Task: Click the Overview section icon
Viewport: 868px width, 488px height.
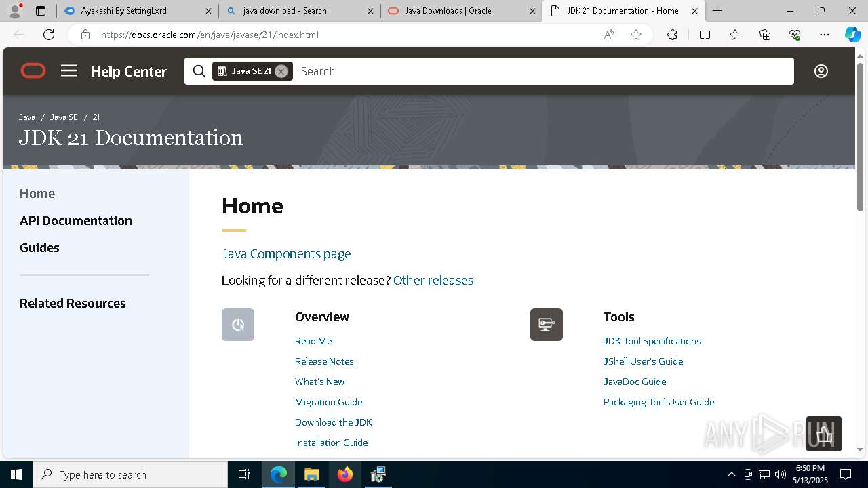Action: [238, 325]
